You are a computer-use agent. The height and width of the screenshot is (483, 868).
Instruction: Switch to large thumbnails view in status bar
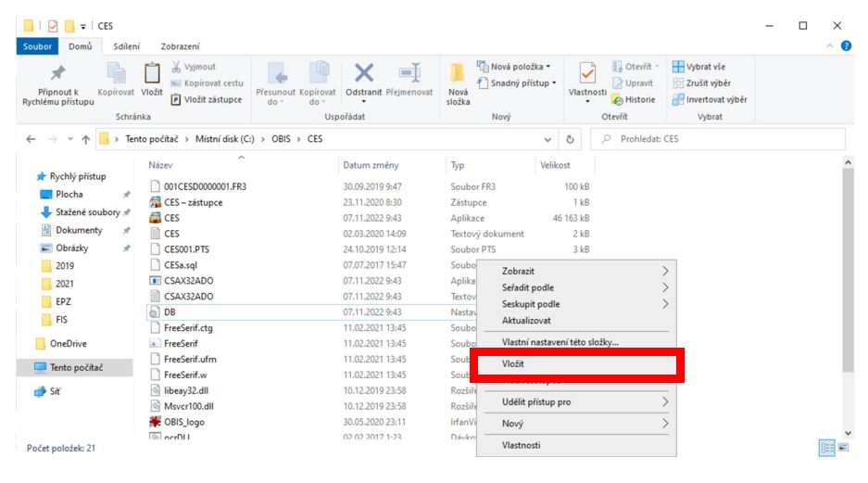click(x=844, y=448)
